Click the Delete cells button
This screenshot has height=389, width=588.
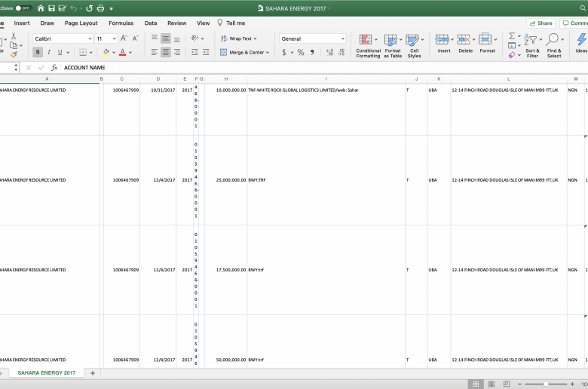[x=466, y=44]
